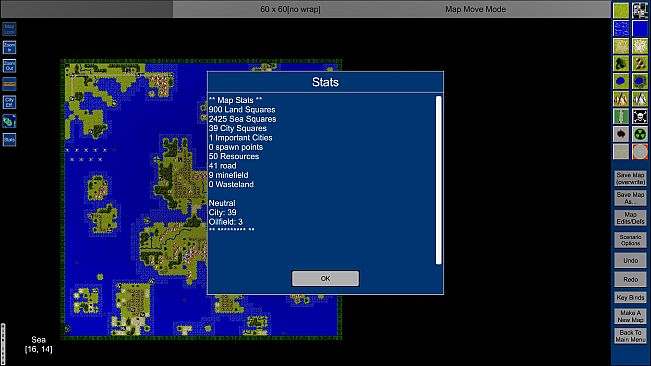Select the skull minefield tile

pyautogui.click(x=640, y=117)
